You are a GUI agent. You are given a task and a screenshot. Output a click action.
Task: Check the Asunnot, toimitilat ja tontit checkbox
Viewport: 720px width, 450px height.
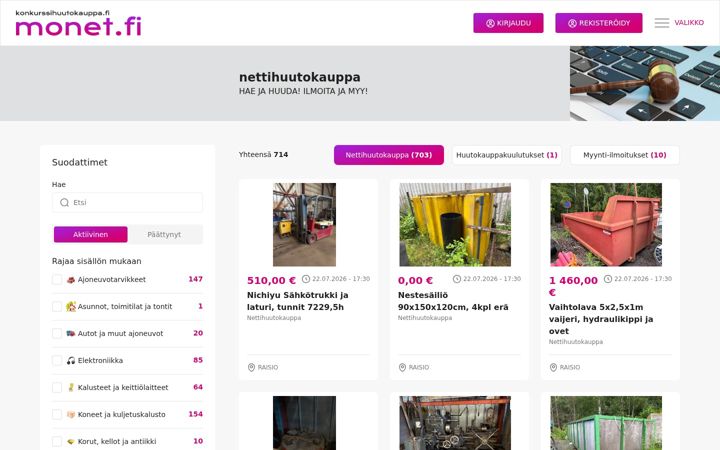click(57, 307)
